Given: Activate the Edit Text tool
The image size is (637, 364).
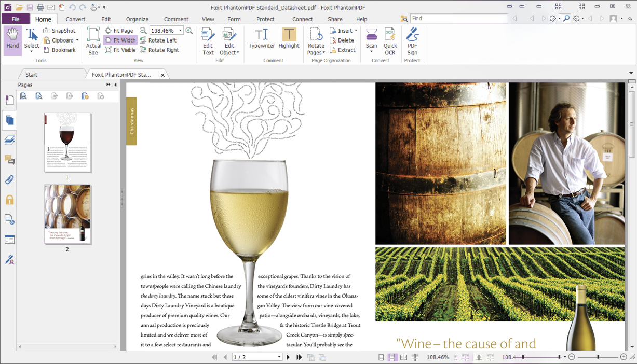Looking at the screenshot, I should point(208,41).
